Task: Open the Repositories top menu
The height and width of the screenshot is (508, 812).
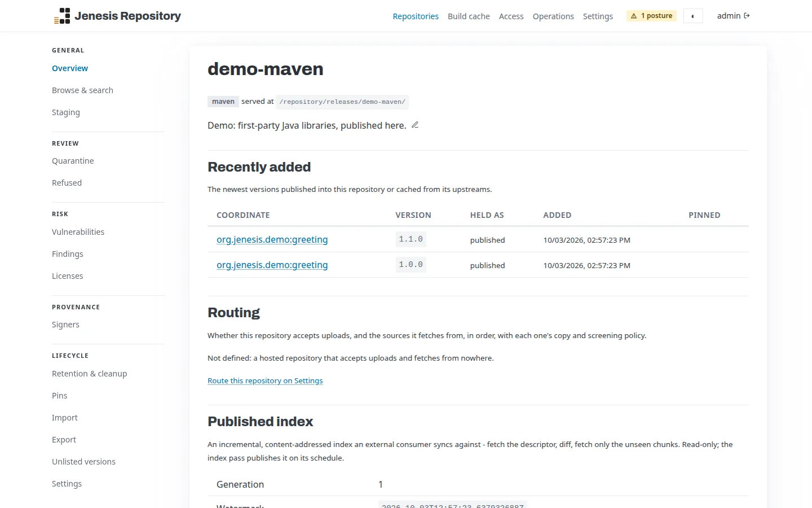Action: click(x=416, y=16)
